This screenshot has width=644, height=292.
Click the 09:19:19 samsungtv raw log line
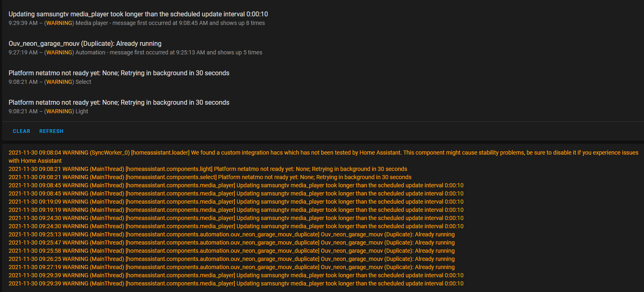pyautogui.click(x=236, y=210)
